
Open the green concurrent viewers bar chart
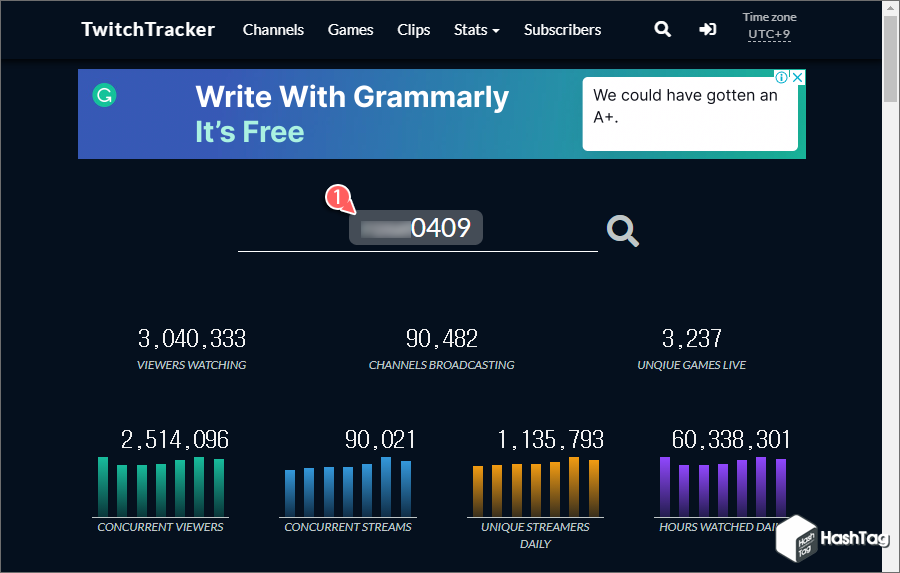coord(161,487)
